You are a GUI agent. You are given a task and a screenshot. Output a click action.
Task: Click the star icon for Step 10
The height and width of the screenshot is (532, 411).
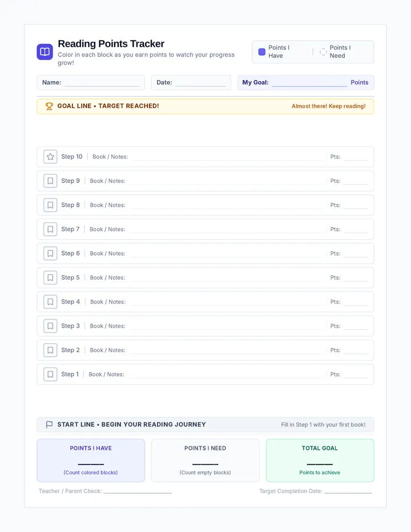[50, 157]
